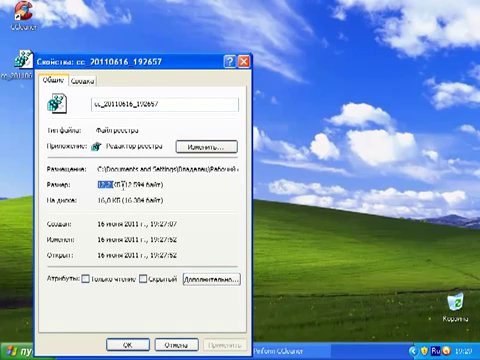Click the system clock in the tray

click(464, 351)
